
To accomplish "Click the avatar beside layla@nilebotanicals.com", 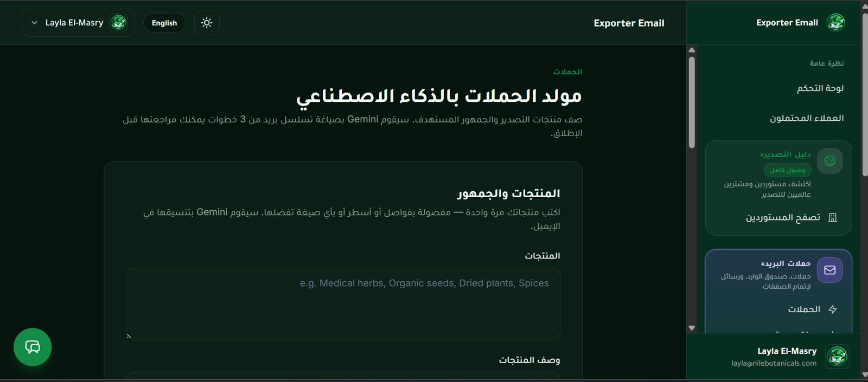I will (x=837, y=357).
